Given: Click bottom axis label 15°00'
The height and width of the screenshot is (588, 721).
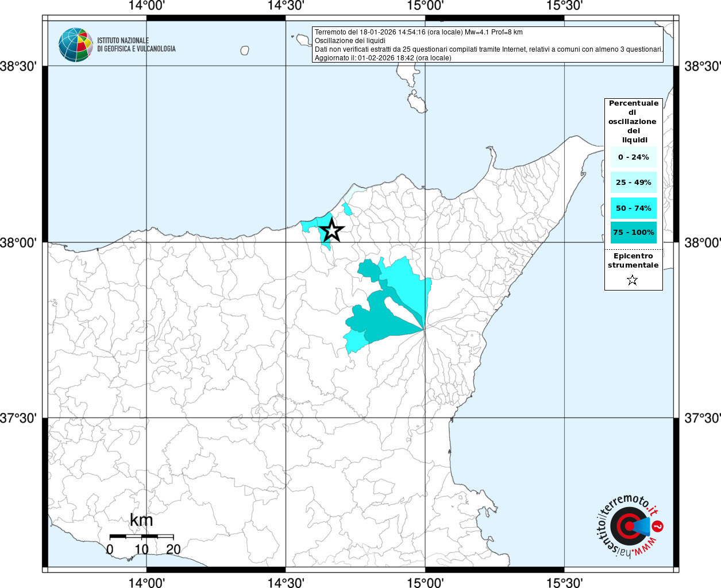Looking at the screenshot, I should click(425, 582).
